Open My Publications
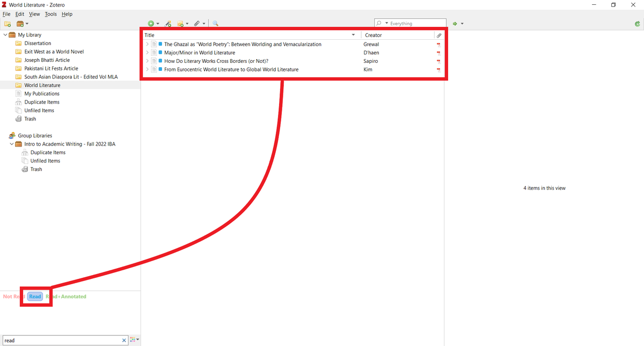 click(x=42, y=93)
